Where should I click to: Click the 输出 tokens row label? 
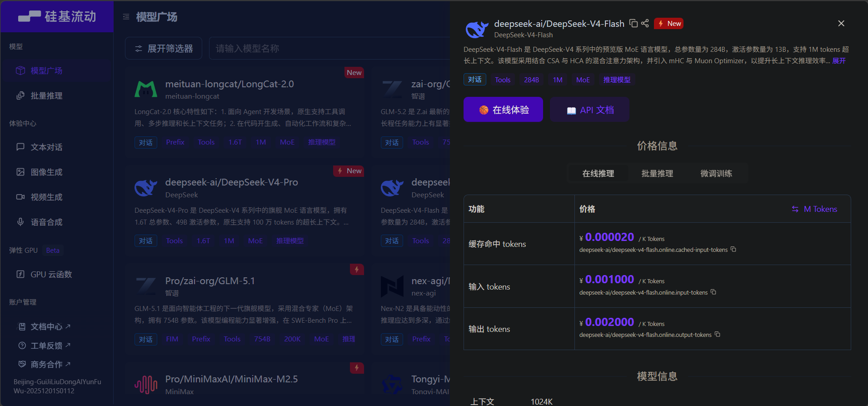coord(489,329)
